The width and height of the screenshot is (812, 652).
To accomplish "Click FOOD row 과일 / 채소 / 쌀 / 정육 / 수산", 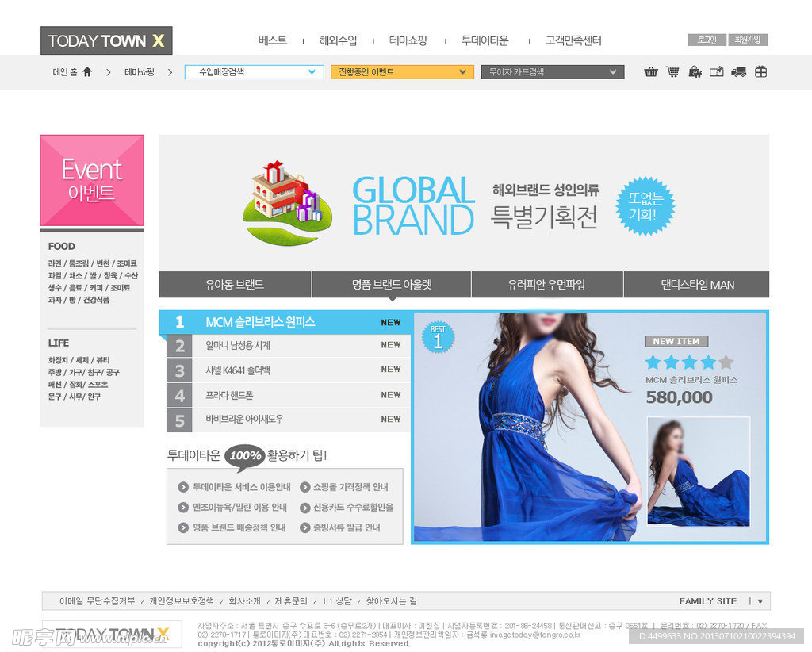I will (x=93, y=275).
